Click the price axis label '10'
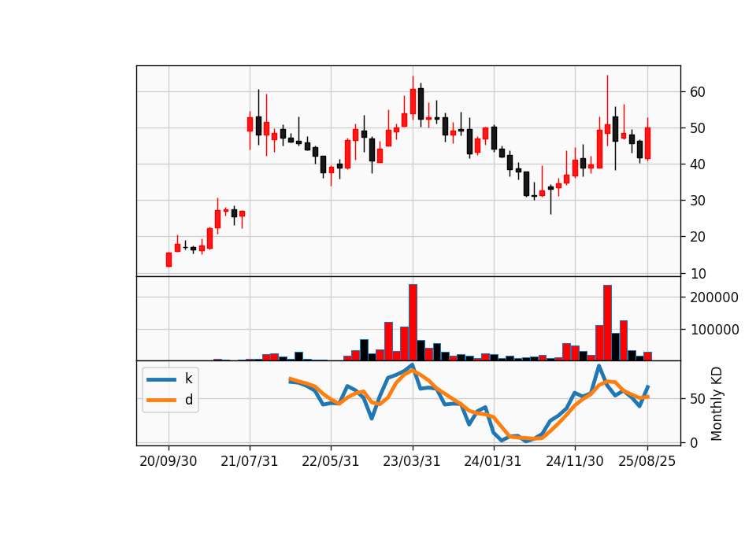Image resolution: width=756 pixels, height=543 pixels. (x=697, y=273)
